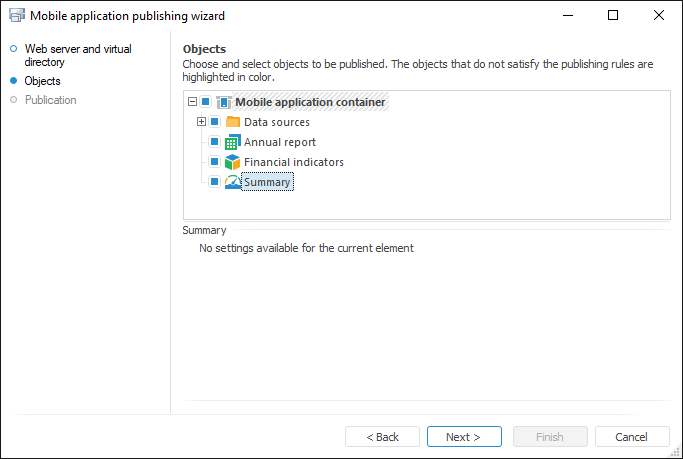Select the Financial indicators tree item
Image resolution: width=683 pixels, height=459 pixels.
[294, 162]
